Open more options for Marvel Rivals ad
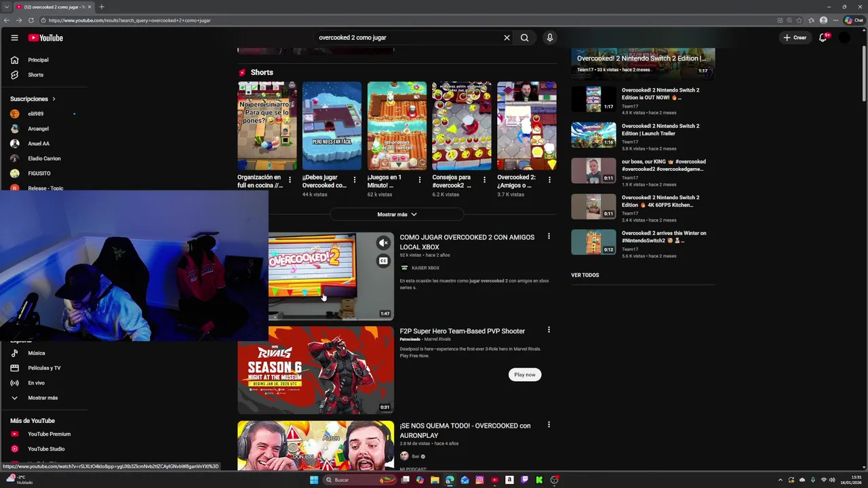The height and width of the screenshot is (488, 868). [549, 330]
